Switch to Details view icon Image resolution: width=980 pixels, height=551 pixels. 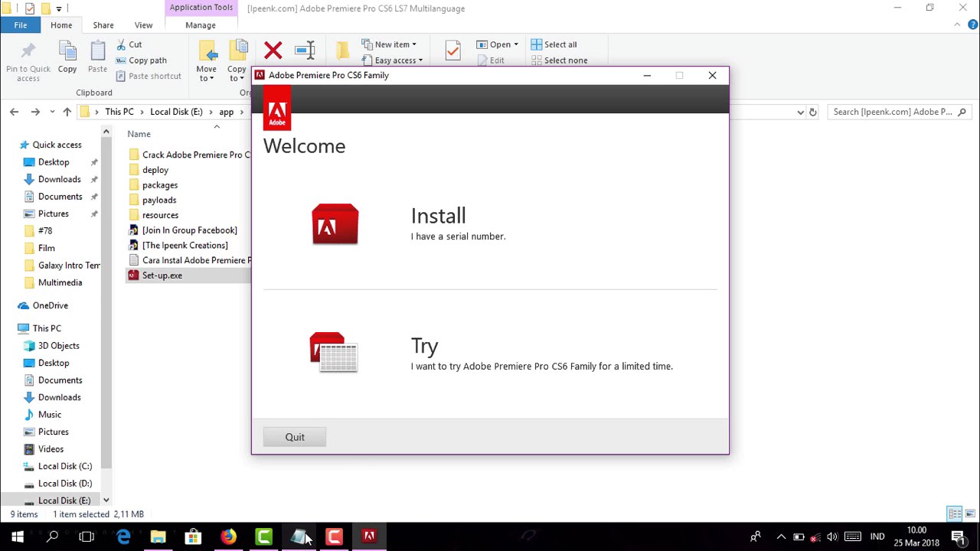(x=954, y=514)
